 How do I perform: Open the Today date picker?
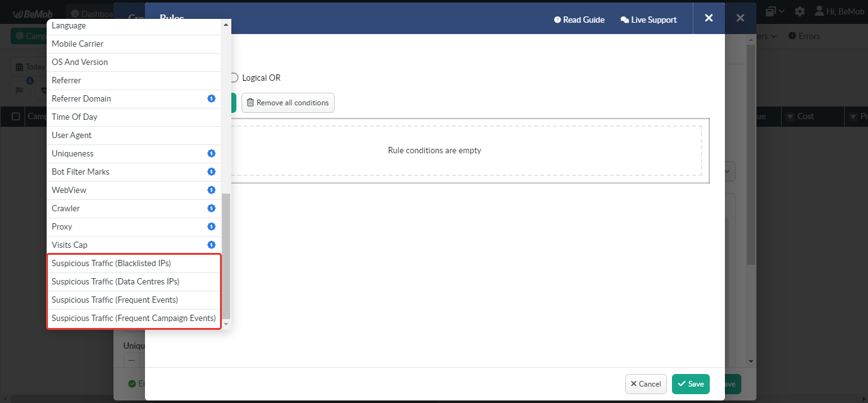[x=30, y=67]
